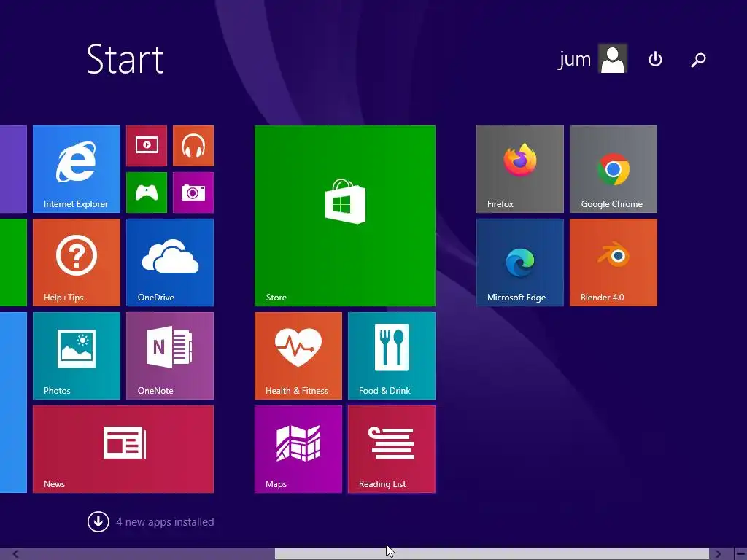Launch the Store tile

(x=345, y=216)
